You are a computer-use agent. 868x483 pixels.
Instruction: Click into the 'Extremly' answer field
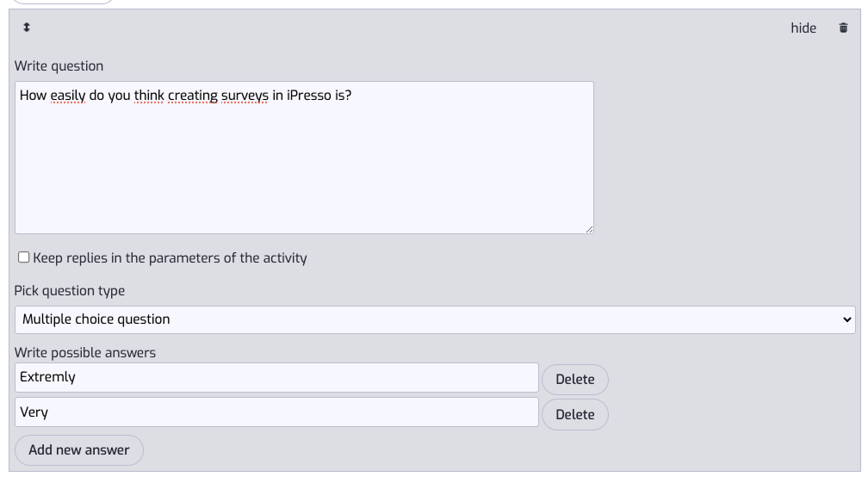276,377
